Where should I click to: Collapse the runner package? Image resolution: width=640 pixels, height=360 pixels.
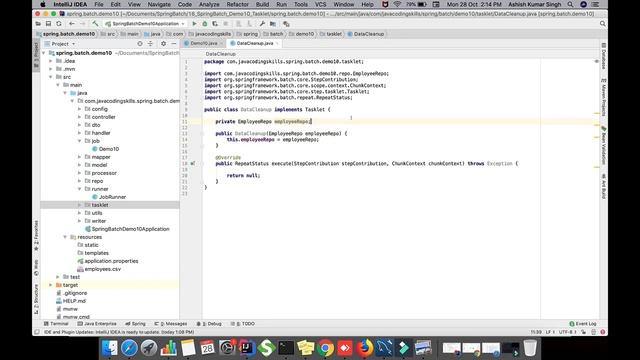[80, 189]
